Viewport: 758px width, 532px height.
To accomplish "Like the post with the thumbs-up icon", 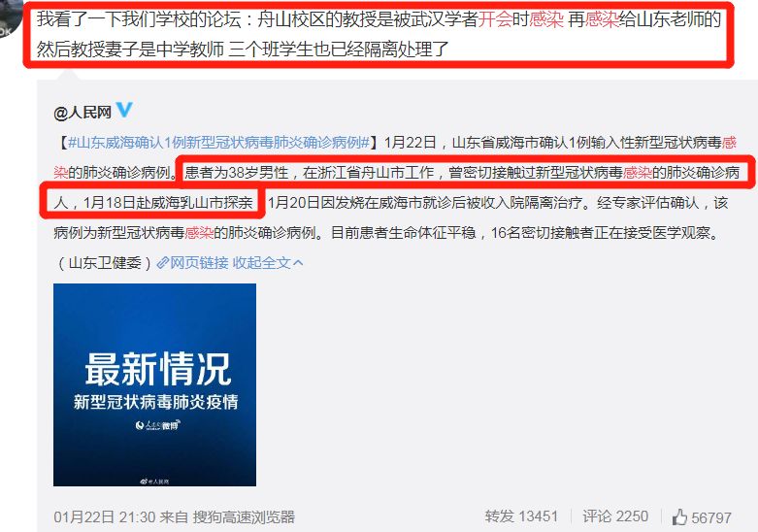I will click(679, 517).
